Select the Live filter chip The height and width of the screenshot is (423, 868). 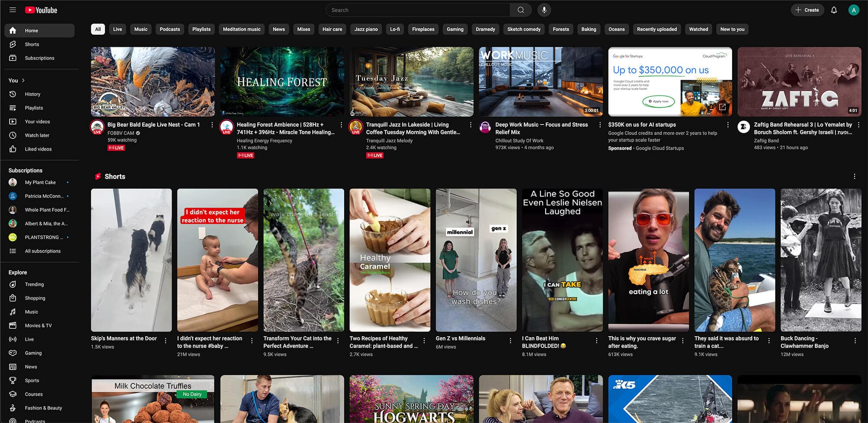pyautogui.click(x=118, y=29)
